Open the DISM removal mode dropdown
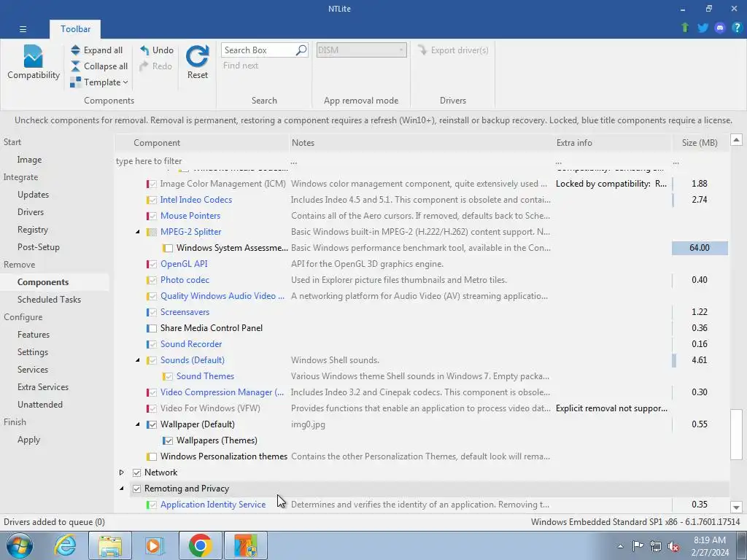This screenshot has width=747, height=560. point(362,50)
